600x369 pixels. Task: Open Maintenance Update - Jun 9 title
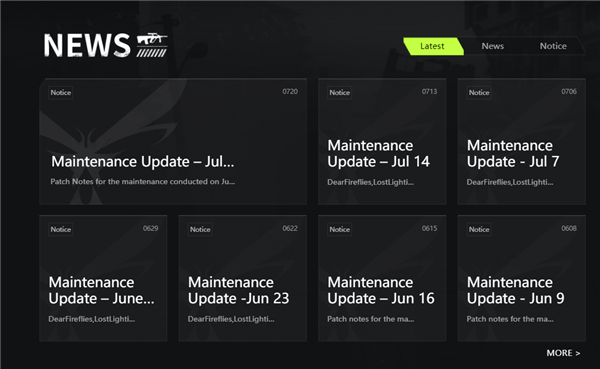(x=515, y=290)
